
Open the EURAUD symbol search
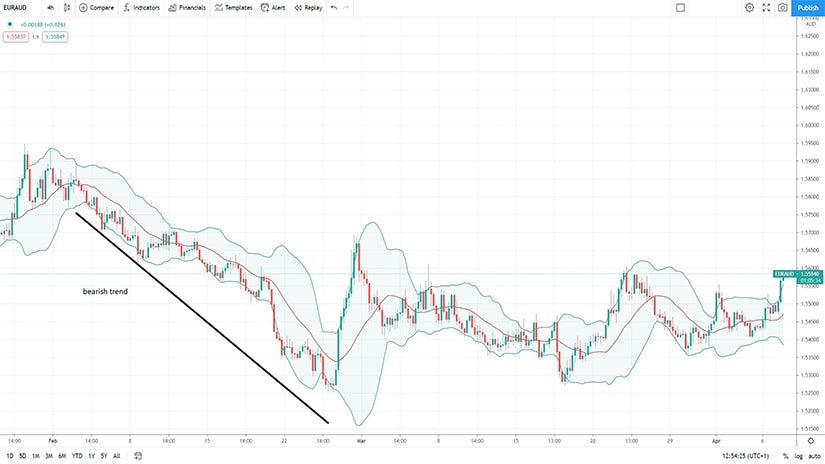click(x=15, y=8)
